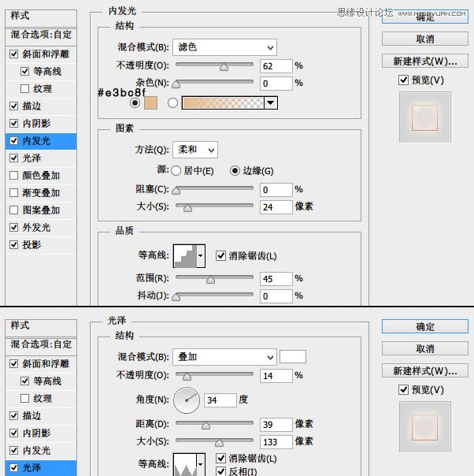Open the contour picker arrow in the 光泽 dialog
Screen dimensions: 474x476
201,464
